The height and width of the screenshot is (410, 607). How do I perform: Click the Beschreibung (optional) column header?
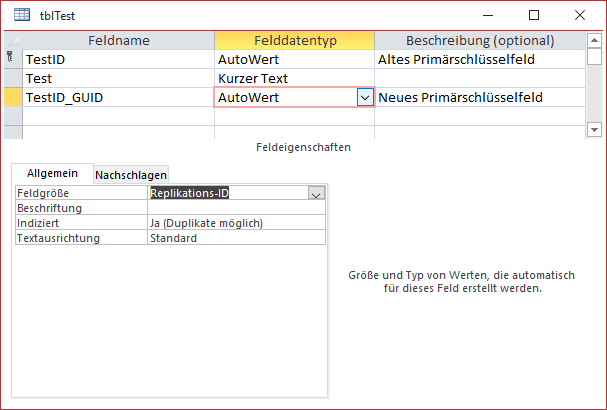click(479, 41)
